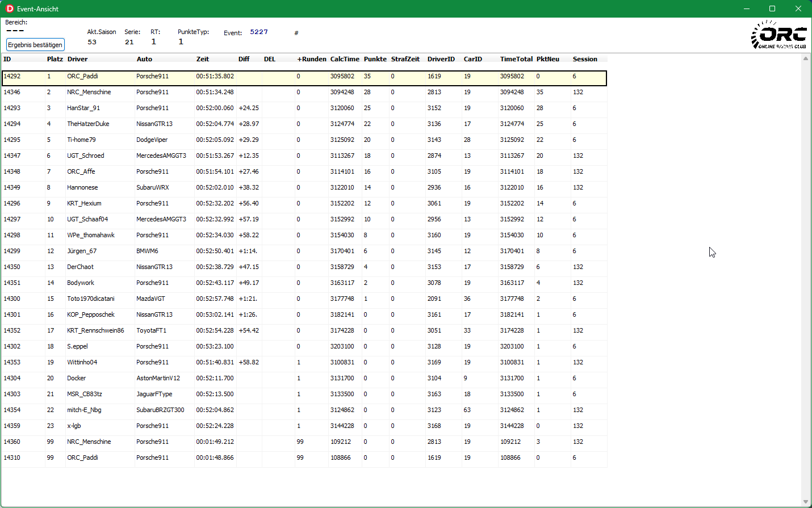Viewport: 812px width, 508px height.
Task: Click the scrollbar up arrow
Action: click(805, 59)
